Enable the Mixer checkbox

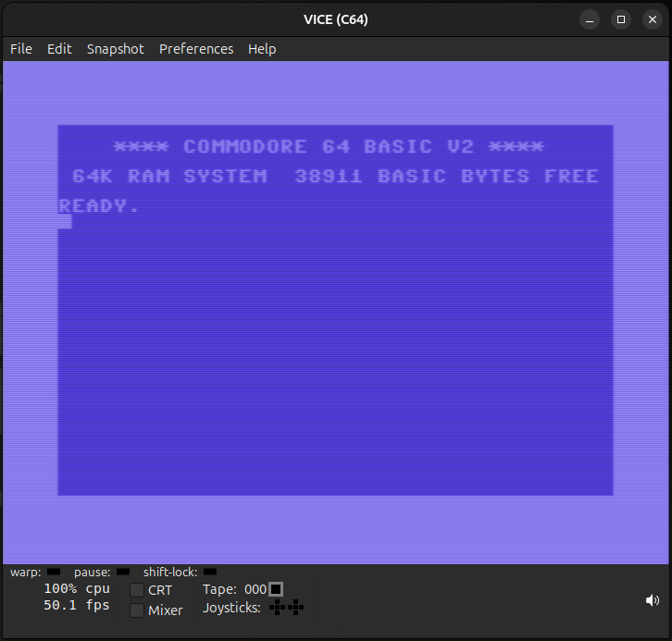137,610
